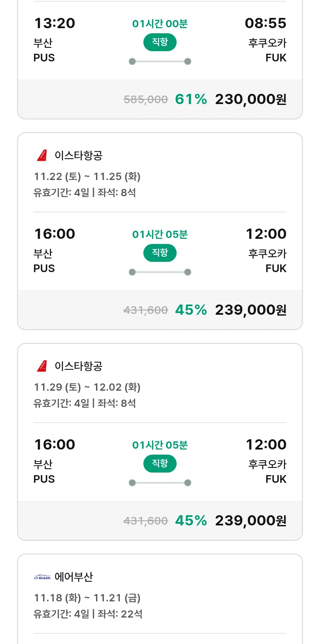Tap the 11.29 (토) ~ 12.02 (화) date range
This screenshot has width=320, height=644.
point(87,387)
